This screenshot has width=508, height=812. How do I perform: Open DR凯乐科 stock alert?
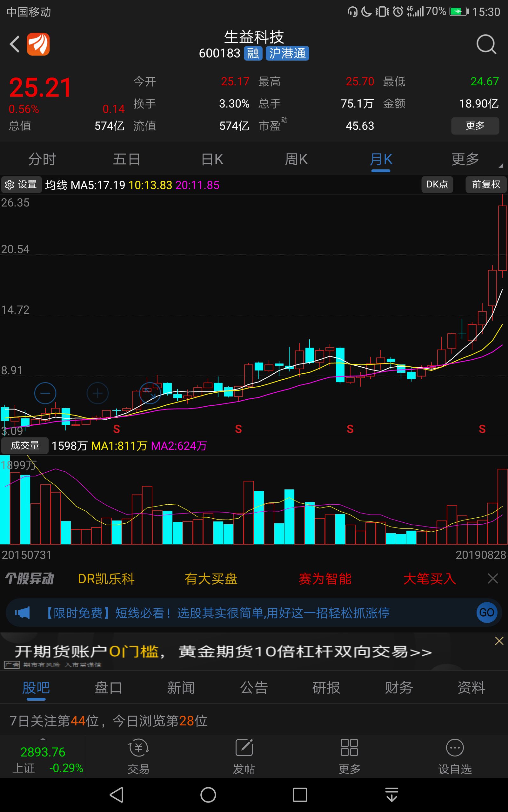pyautogui.click(x=106, y=579)
